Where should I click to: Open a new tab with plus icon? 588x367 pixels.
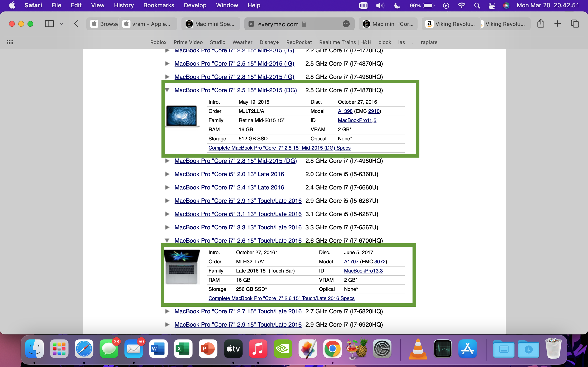[x=557, y=24]
